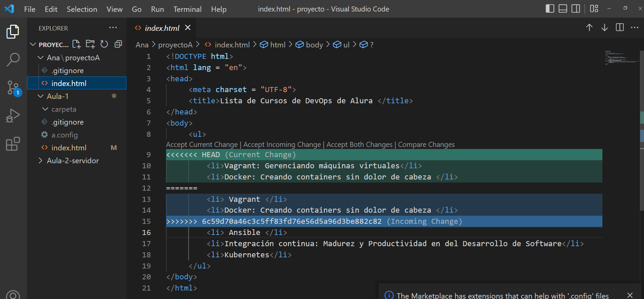Click the Incoming Change marker line
The width and height of the screenshot is (644, 299).
pos(384,221)
